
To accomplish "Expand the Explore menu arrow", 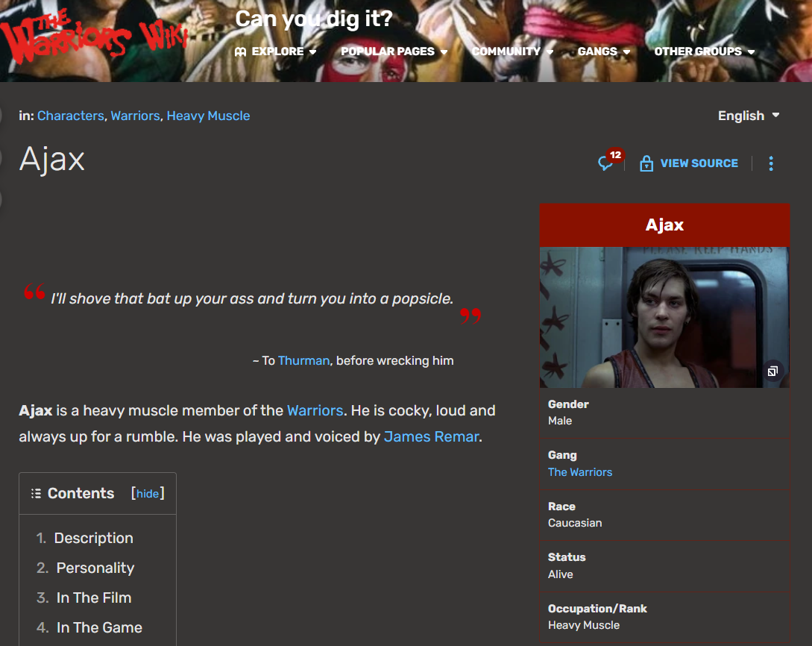I will [312, 51].
